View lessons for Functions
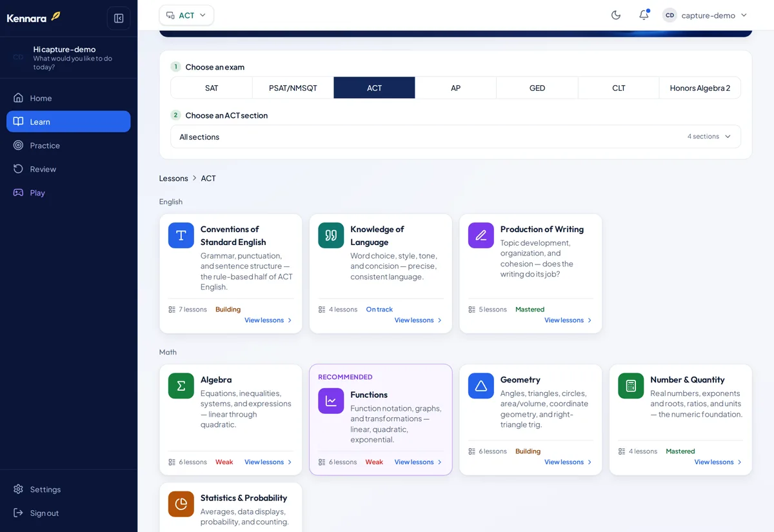The image size is (774, 532). click(419, 462)
